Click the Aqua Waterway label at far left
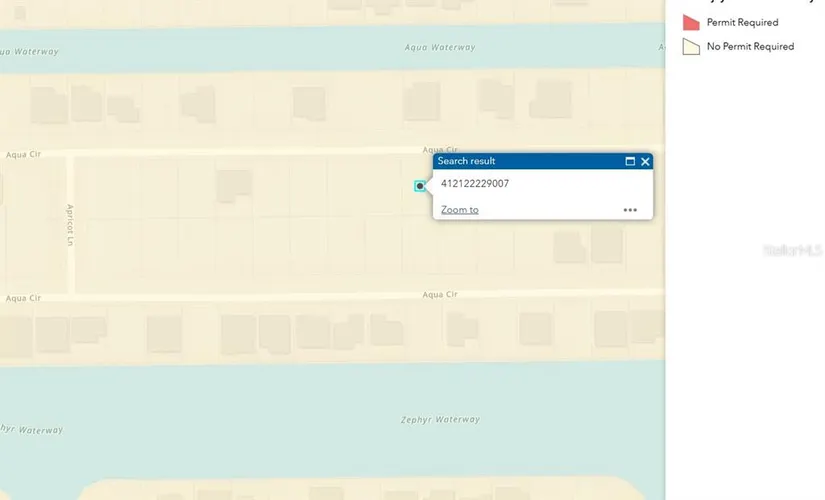This screenshot has width=825, height=500. click(28, 51)
